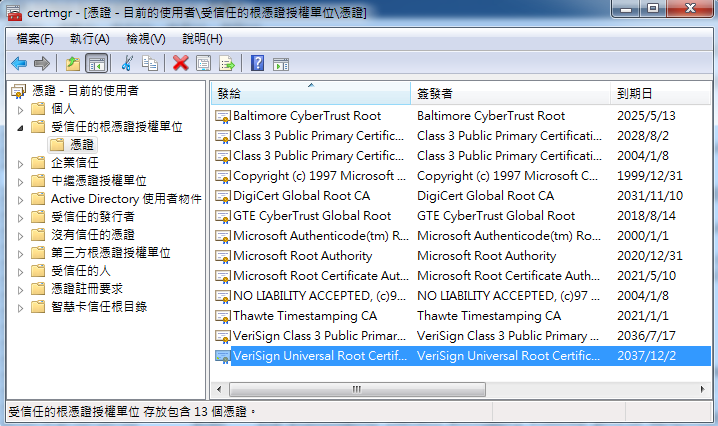
Task: Sort by the 到期日 column header
Action: (660, 93)
